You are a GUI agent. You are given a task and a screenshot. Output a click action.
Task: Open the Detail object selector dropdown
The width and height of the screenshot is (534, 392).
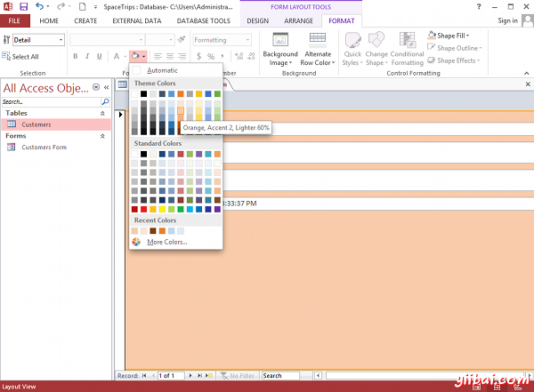(61, 40)
